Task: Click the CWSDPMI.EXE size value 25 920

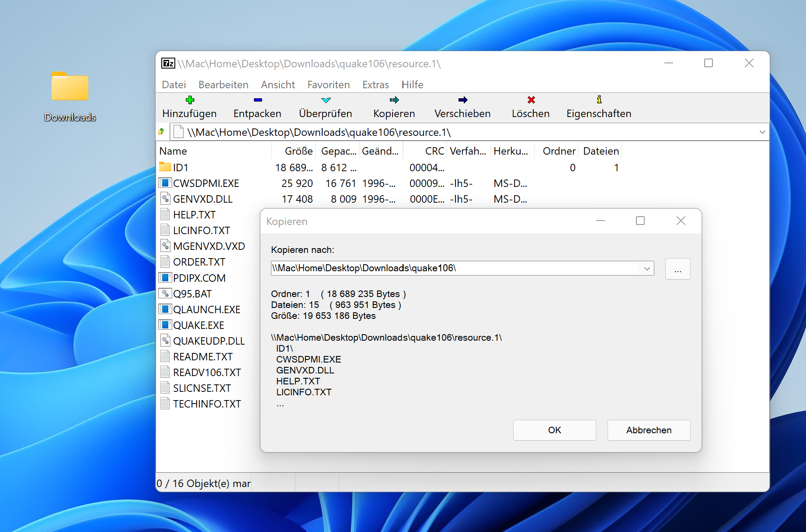Action: point(297,183)
